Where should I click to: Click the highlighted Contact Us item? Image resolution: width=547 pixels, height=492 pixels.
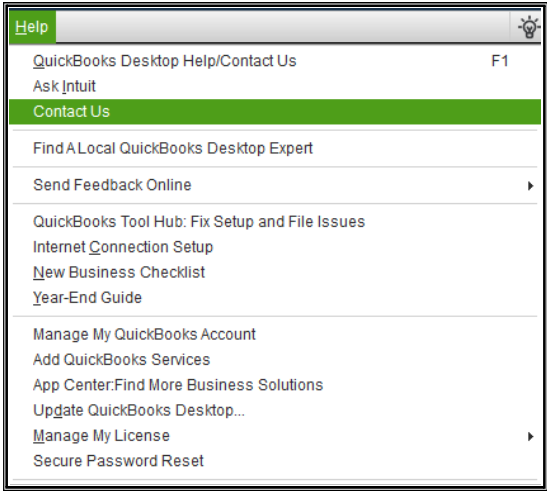pos(275,112)
